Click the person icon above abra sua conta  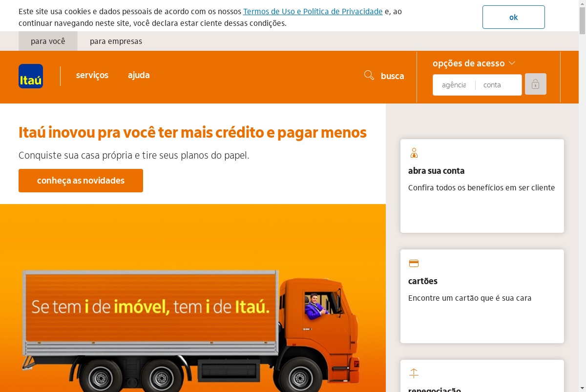click(414, 153)
